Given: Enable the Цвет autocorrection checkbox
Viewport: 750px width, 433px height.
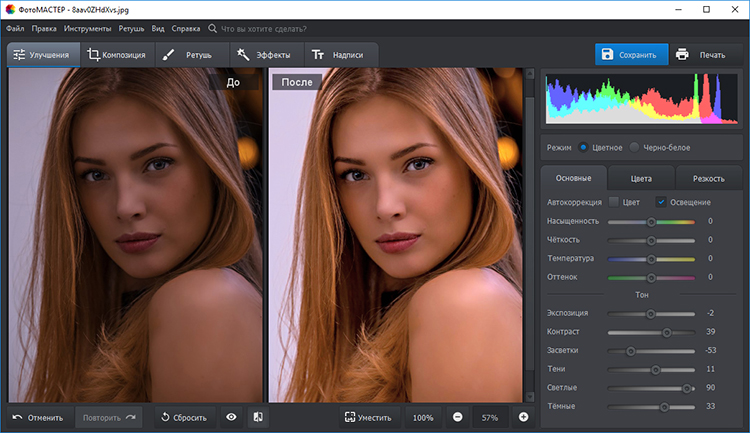Looking at the screenshot, I should click(x=614, y=202).
